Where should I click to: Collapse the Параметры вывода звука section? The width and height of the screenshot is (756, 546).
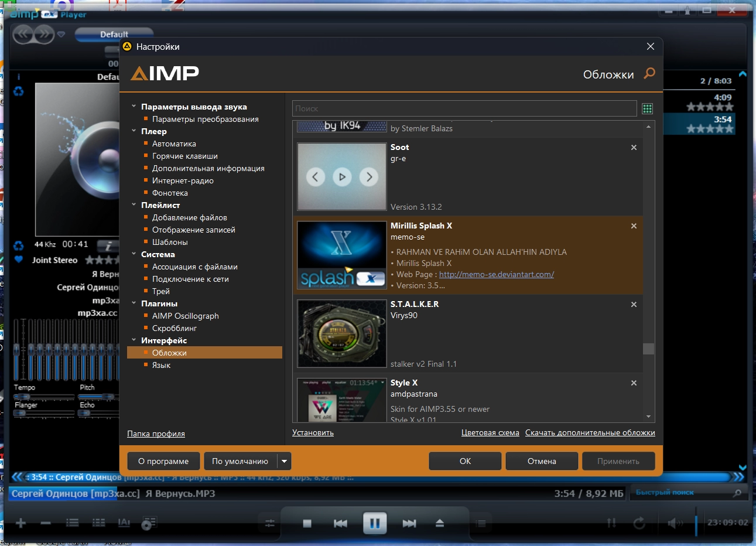click(134, 107)
